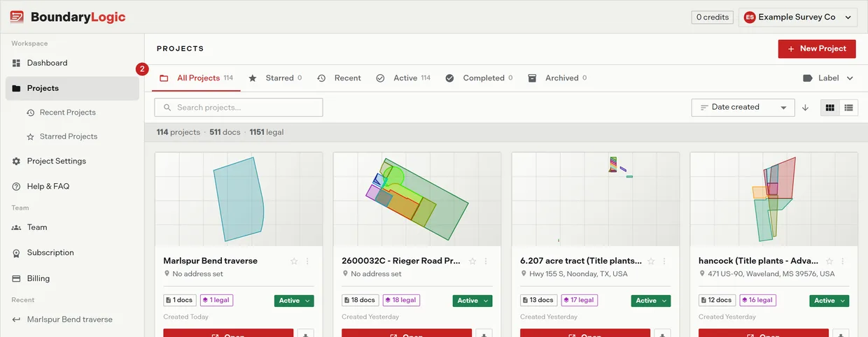Change Marlspur Bend traverse Active status

[294, 301]
